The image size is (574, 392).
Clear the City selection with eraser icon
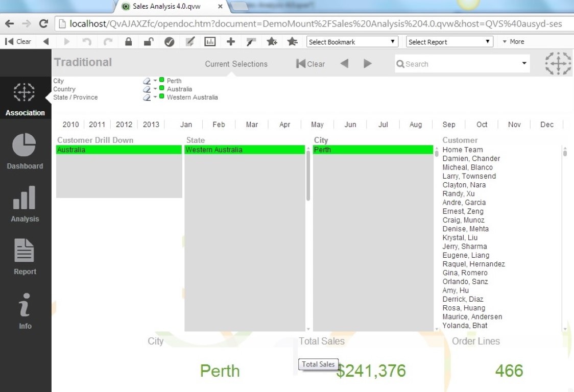click(x=147, y=81)
